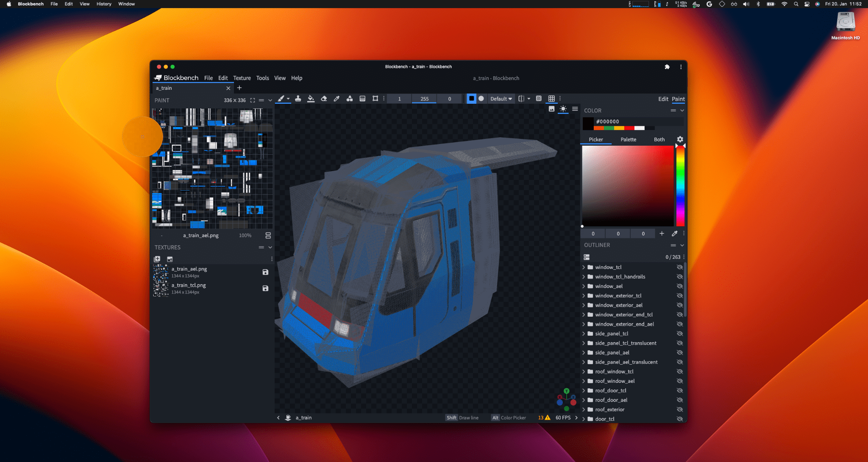
Task: Switch to Palette color mode tab
Action: pyautogui.click(x=628, y=139)
